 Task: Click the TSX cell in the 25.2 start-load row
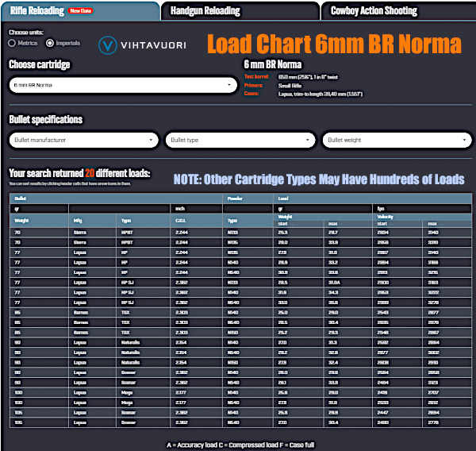(144, 333)
